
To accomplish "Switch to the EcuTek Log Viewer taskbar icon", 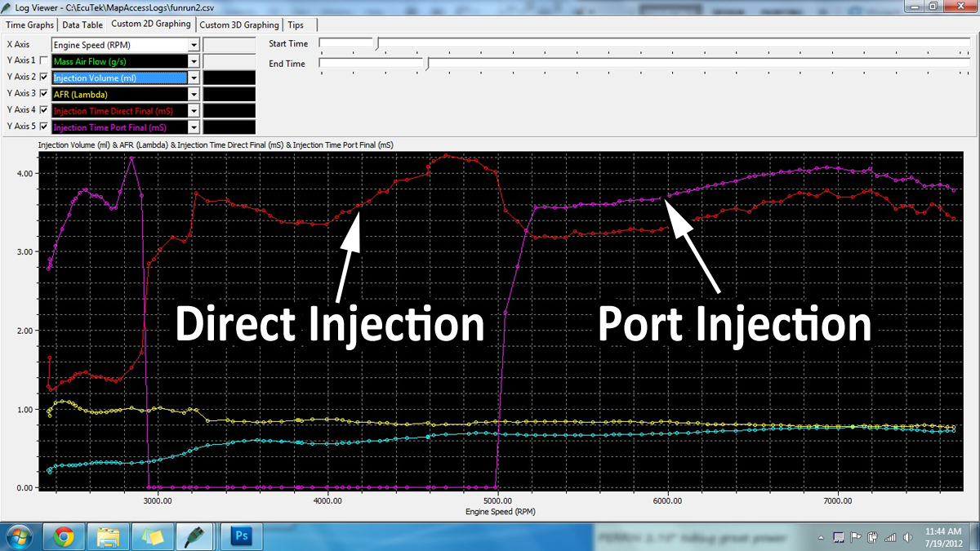I will [x=196, y=537].
